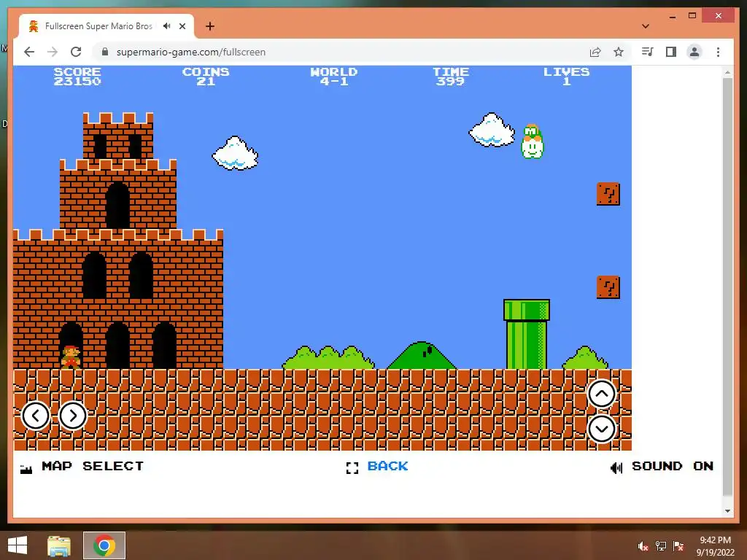Open Windows Start menu
747x560 pixels.
18,545
